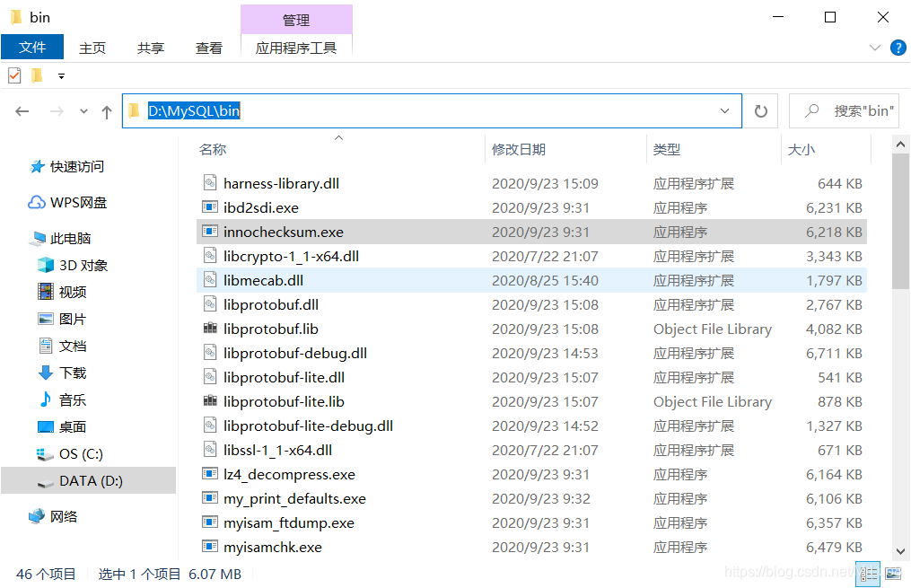
Task: Open WPS网盘 in navigation pane
Action: click(67, 202)
